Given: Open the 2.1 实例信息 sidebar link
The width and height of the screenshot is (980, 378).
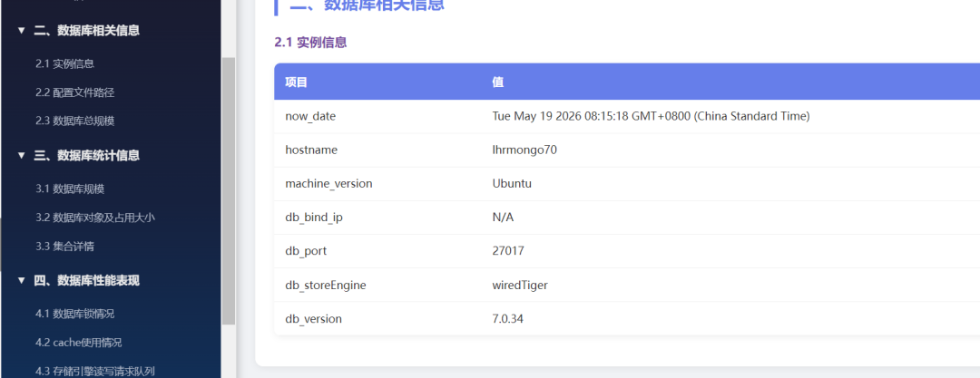Looking at the screenshot, I should (65, 63).
